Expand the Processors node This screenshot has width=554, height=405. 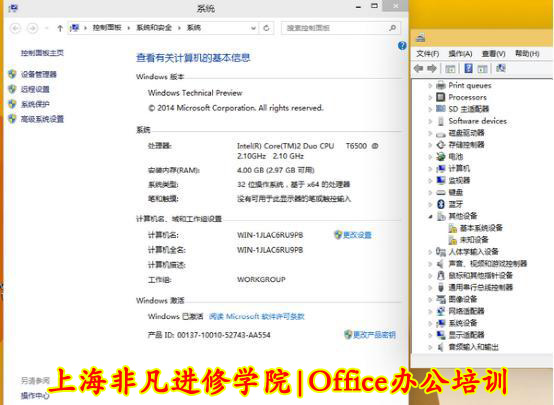(430, 98)
